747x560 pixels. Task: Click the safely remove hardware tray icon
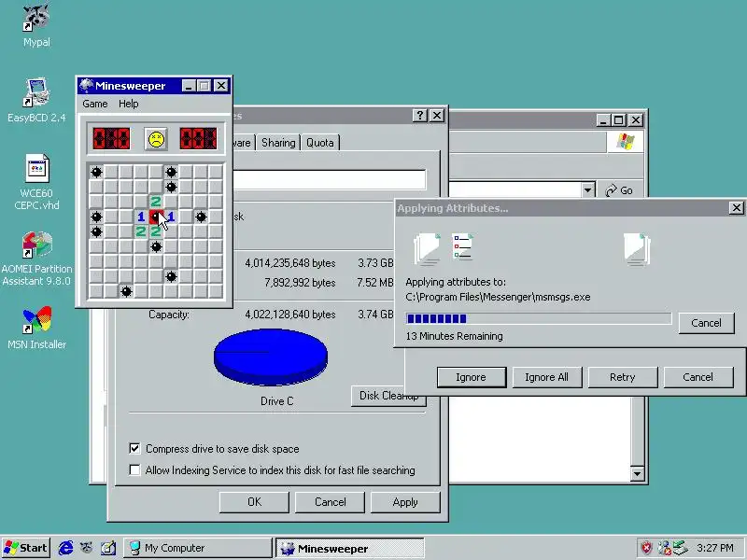click(680, 548)
